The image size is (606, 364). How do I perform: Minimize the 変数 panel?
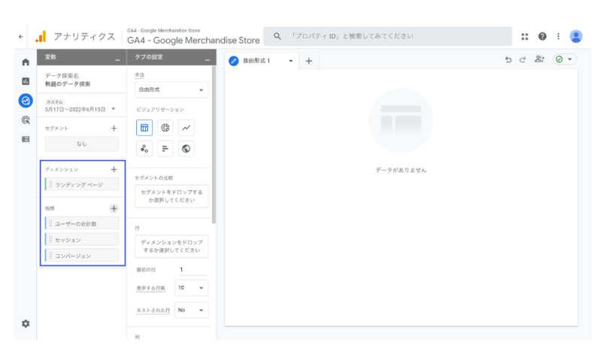coord(117,58)
